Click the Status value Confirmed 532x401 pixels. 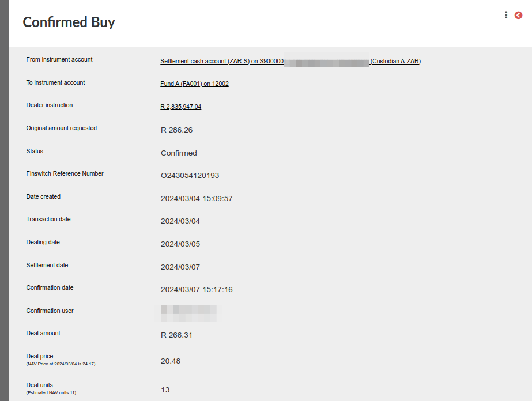(179, 153)
